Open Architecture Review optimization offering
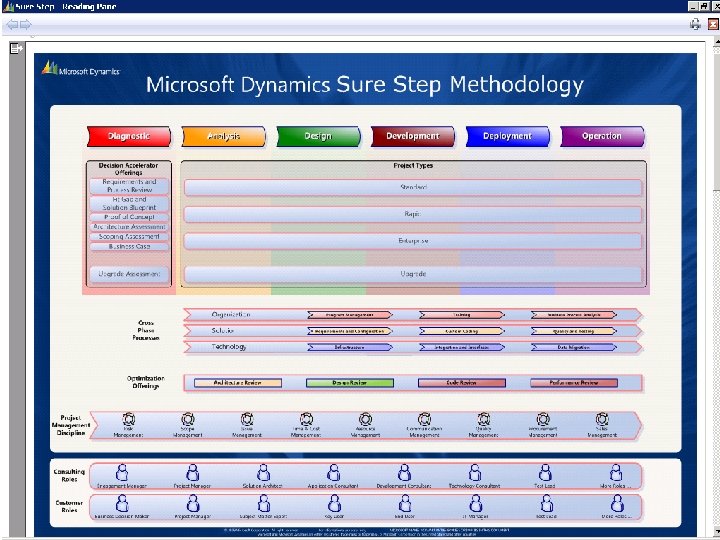The width and height of the screenshot is (720, 540). pos(238,383)
